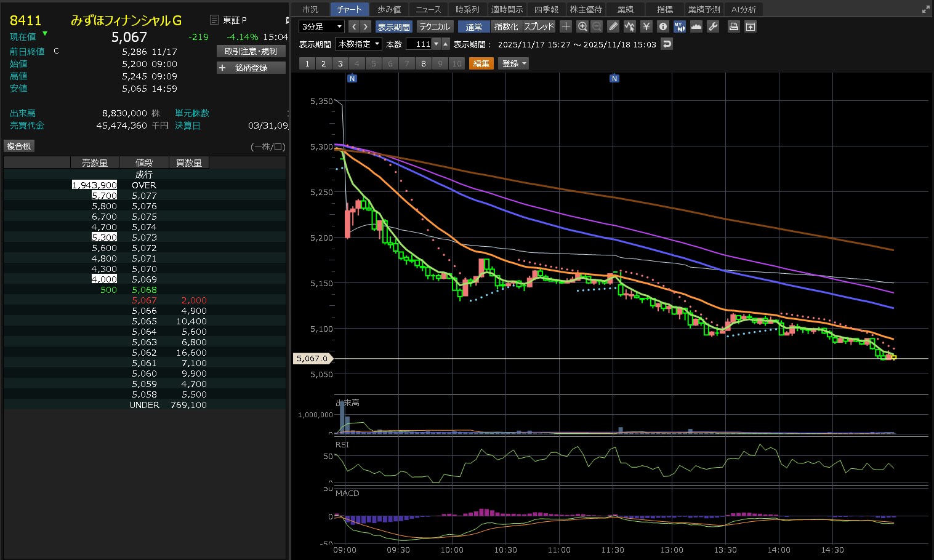Expand the 登録 dropdown button
This screenshot has width=934, height=560.
514,63
